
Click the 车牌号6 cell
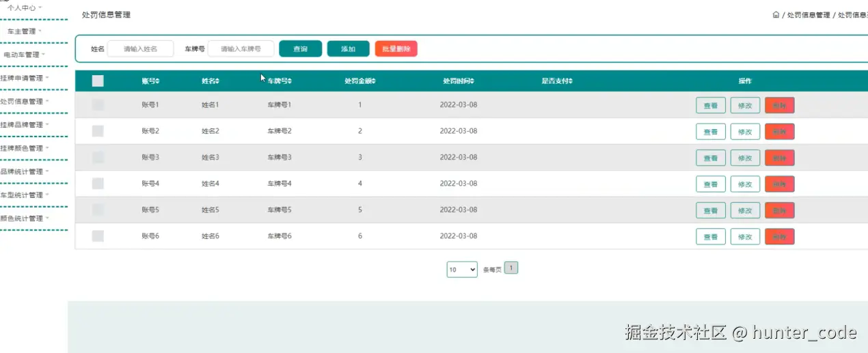point(279,236)
